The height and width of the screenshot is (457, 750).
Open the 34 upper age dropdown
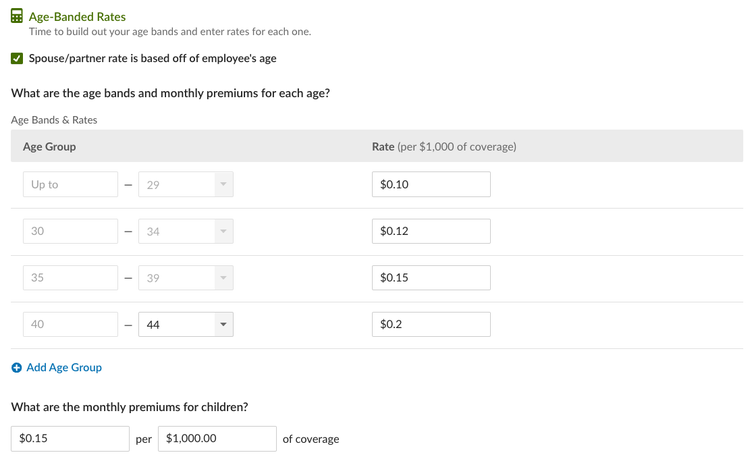(186, 231)
